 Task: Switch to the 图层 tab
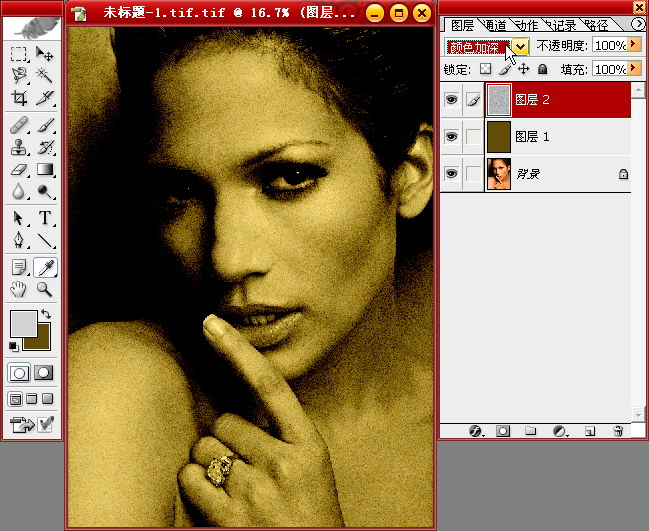tap(462, 26)
